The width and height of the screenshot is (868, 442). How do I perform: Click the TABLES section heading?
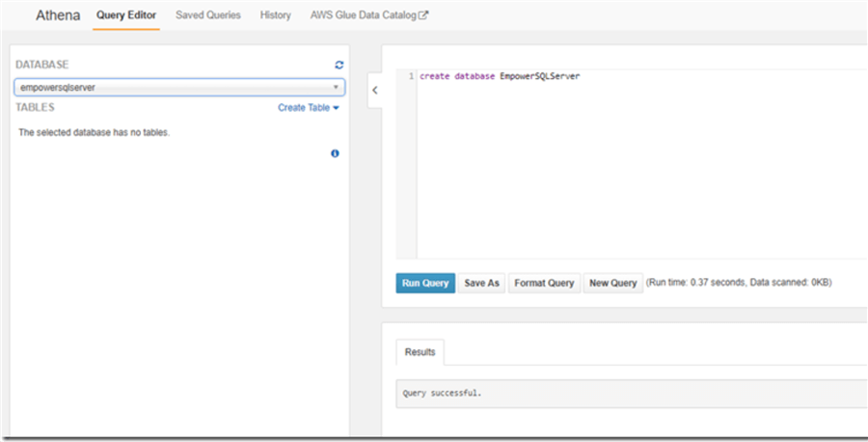tap(36, 108)
